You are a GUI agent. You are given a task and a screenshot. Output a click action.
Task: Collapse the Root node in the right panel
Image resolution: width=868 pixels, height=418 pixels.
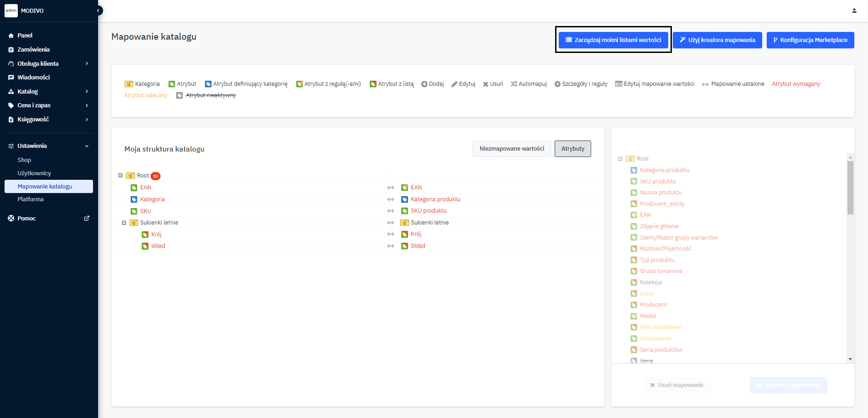point(620,159)
